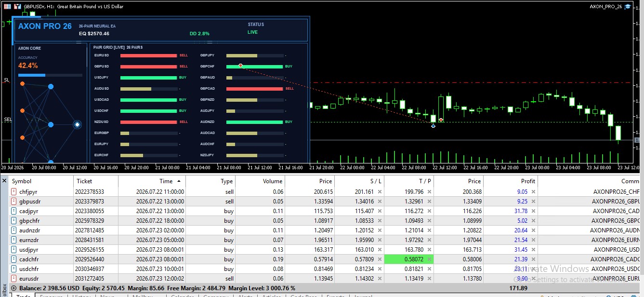Click the usdjpyr position icon

pos(14,250)
